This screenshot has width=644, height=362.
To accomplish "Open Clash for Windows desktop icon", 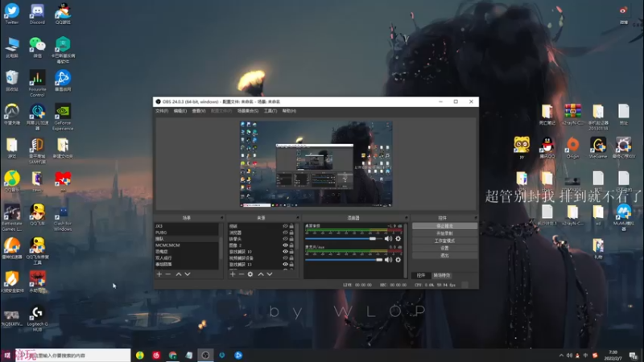I will pyautogui.click(x=63, y=218).
